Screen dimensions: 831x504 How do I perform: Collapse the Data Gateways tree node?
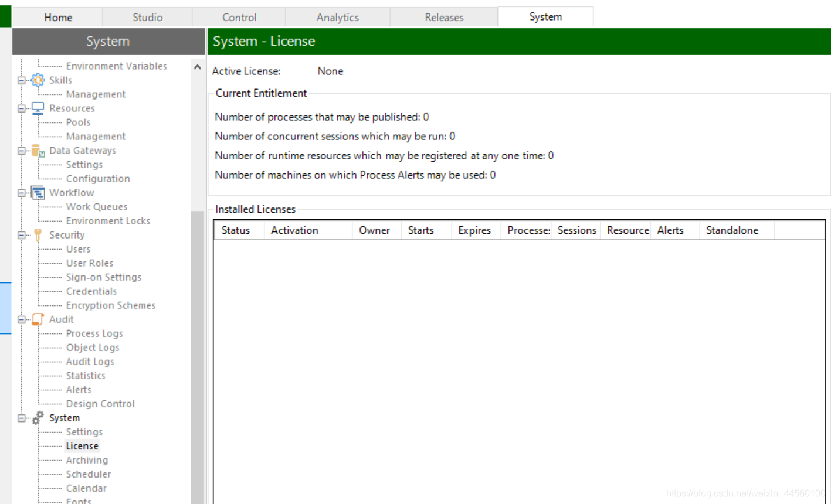pos(22,151)
